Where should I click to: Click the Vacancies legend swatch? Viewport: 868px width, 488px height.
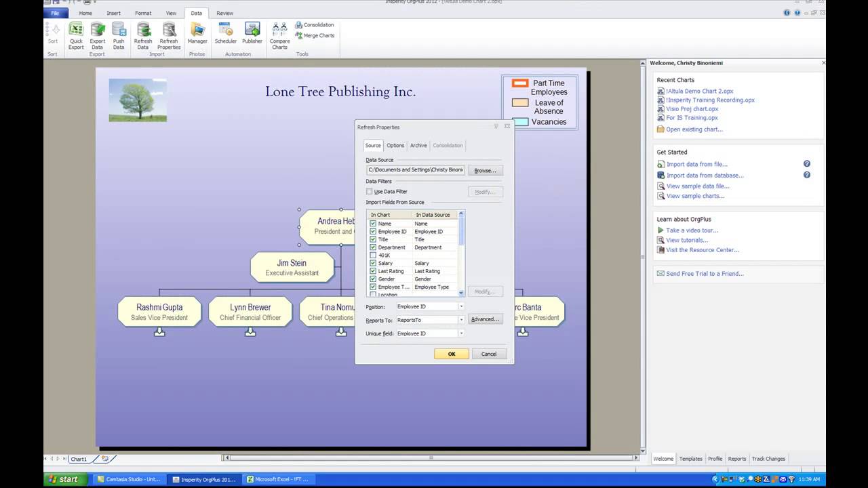coord(520,122)
